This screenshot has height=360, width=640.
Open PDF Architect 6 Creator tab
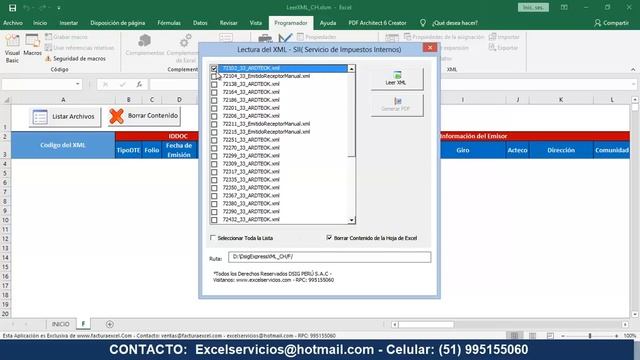(x=377, y=23)
